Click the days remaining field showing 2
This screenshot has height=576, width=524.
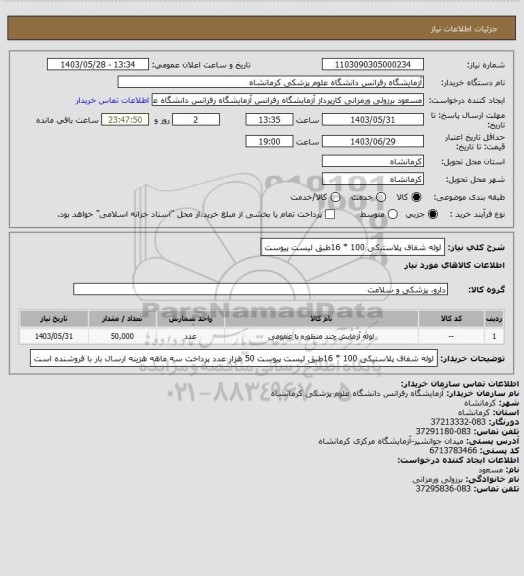pos(196,120)
